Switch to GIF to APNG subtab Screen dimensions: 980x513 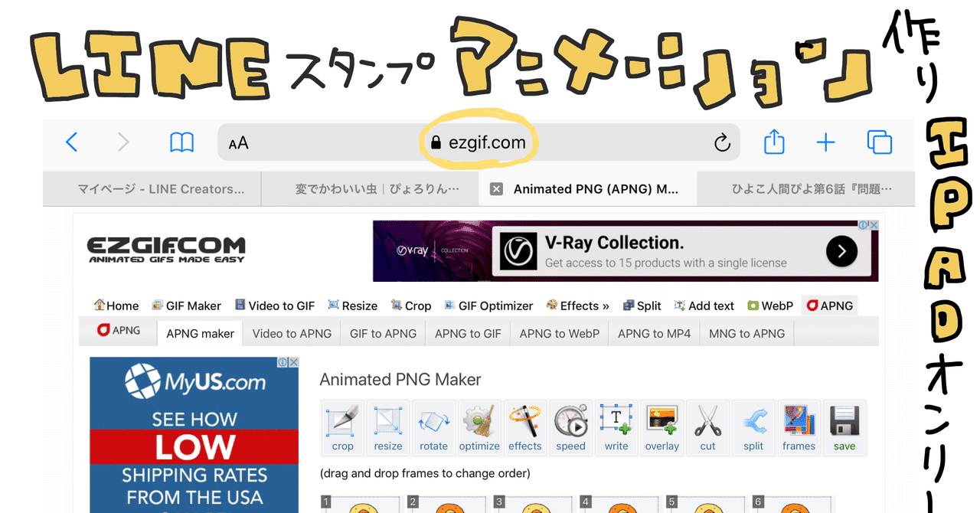[383, 333]
